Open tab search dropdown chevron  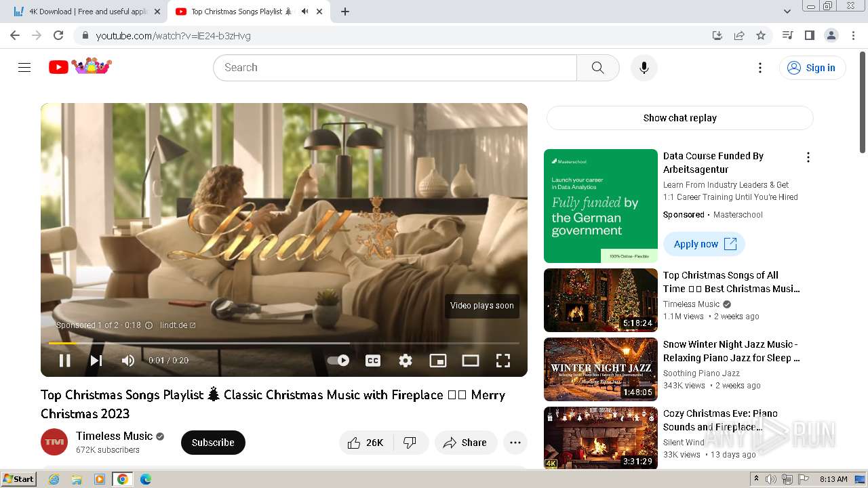pos(787,12)
